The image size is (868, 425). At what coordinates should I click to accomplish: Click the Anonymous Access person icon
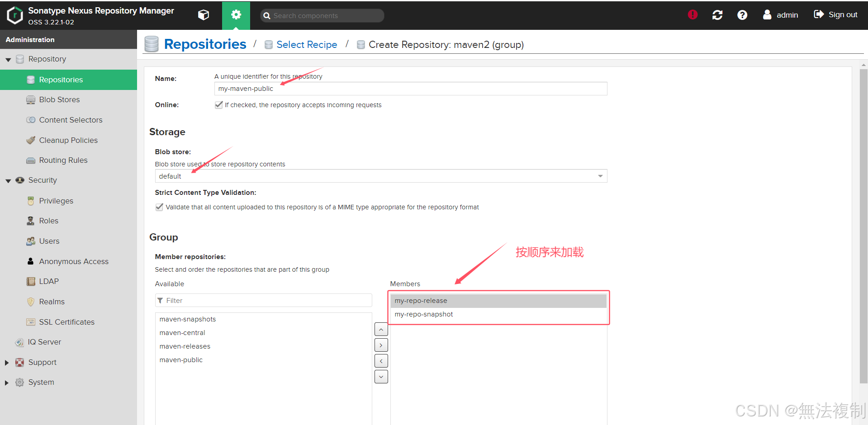coord(30,261)
